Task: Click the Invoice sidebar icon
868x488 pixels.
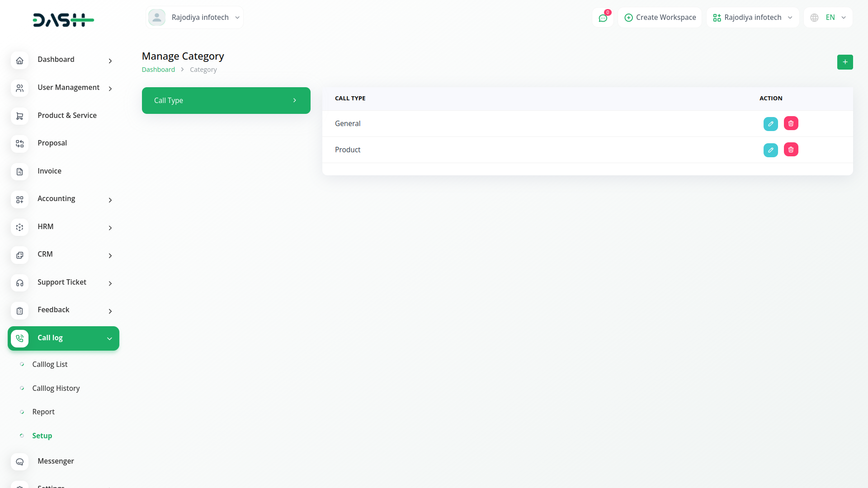Action: 19,172
